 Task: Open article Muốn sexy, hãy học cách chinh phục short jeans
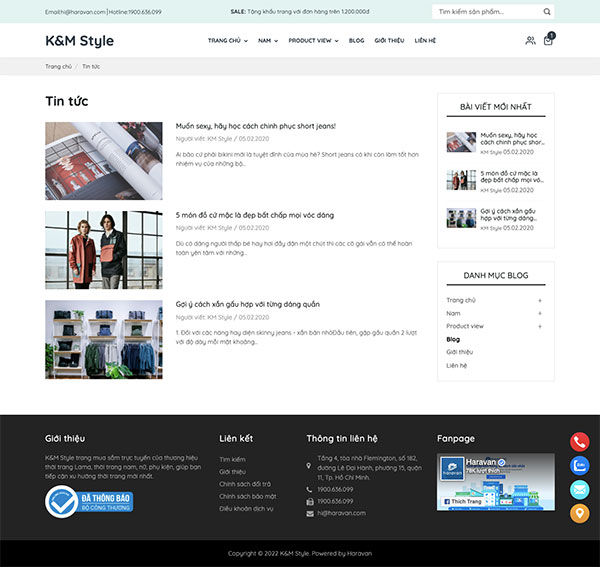(x=256, y=126)
